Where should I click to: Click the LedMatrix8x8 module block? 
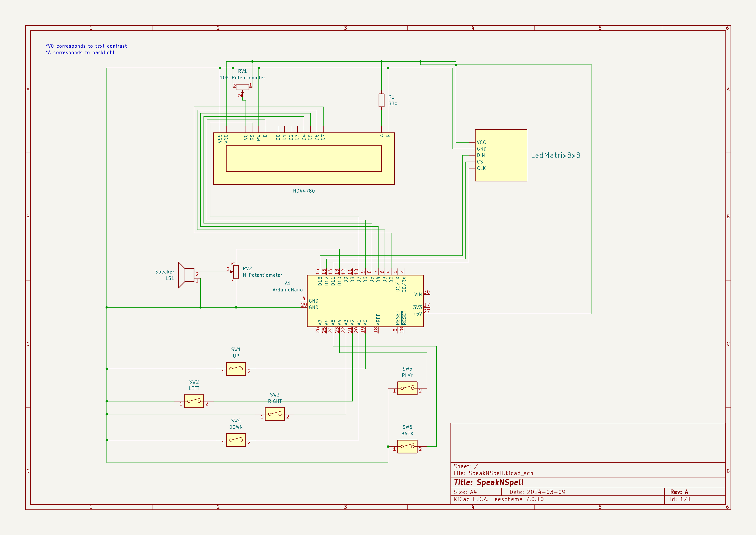(501, 155)
